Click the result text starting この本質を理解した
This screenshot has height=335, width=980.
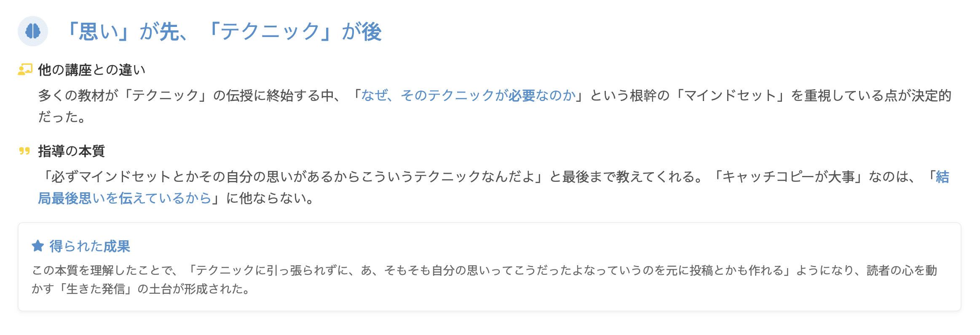point(485,279)
